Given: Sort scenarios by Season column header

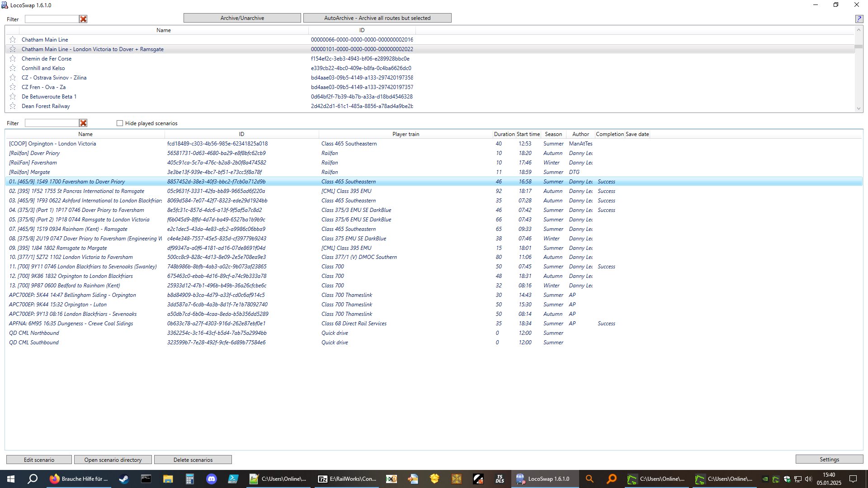Looking at the screenshot, I should tap(553, 134).
